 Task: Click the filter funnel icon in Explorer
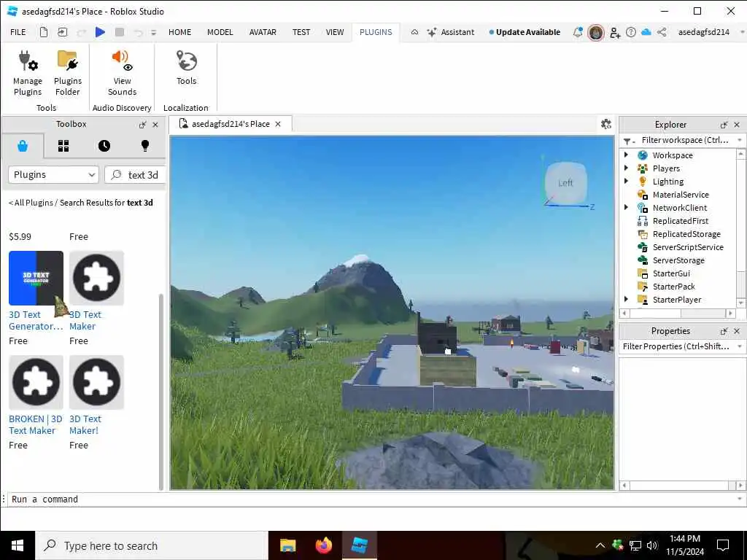click(627, 141)
